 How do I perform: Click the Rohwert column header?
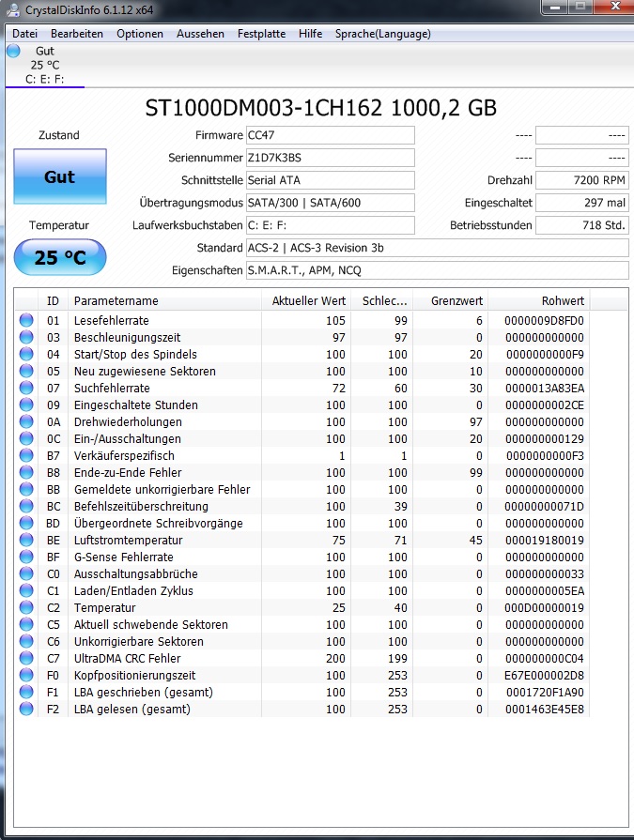pos(538,300)
